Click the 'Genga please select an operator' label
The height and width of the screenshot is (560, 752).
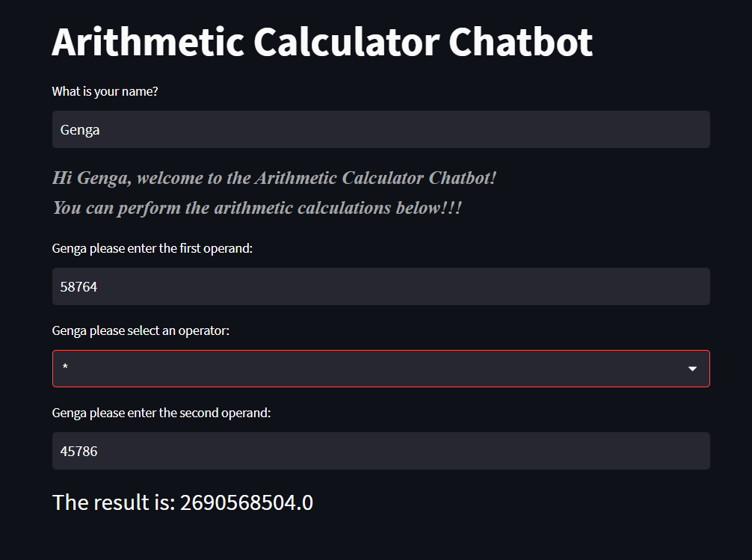click(141, 330)
